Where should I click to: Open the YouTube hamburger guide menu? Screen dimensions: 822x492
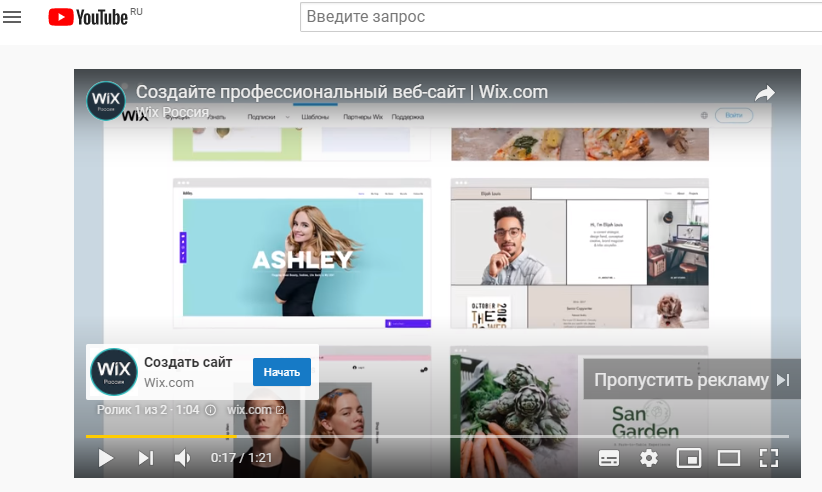(12, 17)
